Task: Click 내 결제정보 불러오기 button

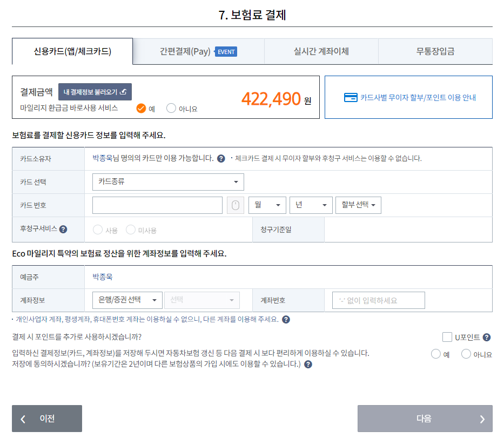Action: 95,92
